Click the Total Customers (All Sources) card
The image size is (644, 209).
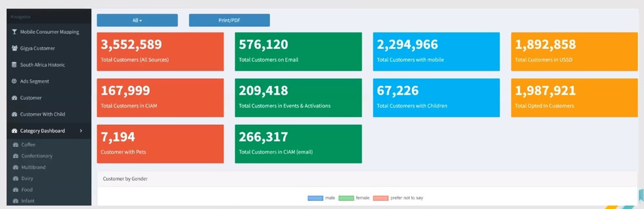[x=160, y=52]
